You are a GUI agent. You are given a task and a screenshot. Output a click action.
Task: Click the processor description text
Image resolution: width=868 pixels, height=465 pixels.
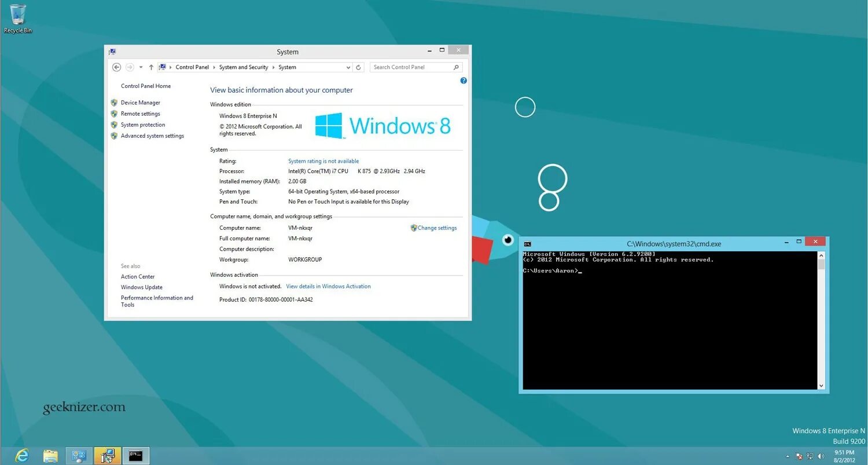356,171
